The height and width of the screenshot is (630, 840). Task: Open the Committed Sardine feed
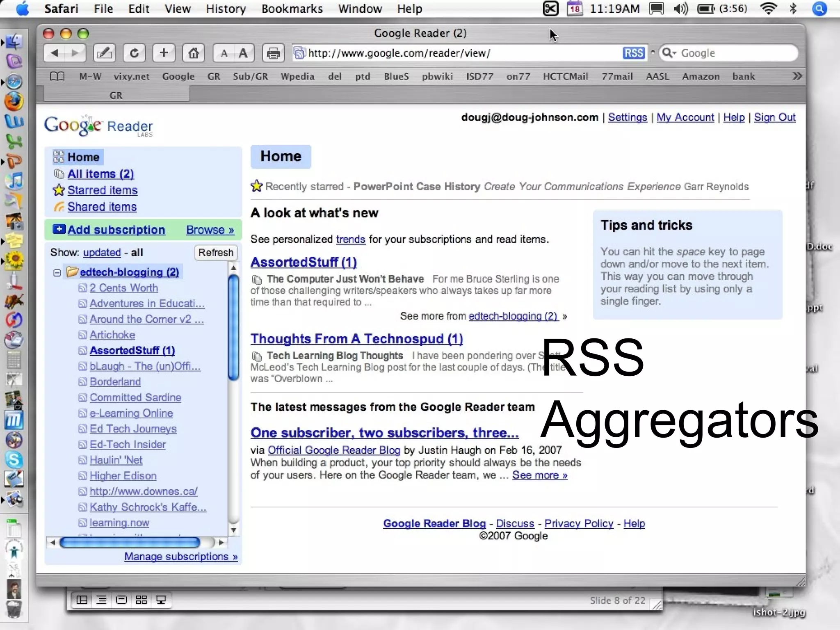coord(135,397)
